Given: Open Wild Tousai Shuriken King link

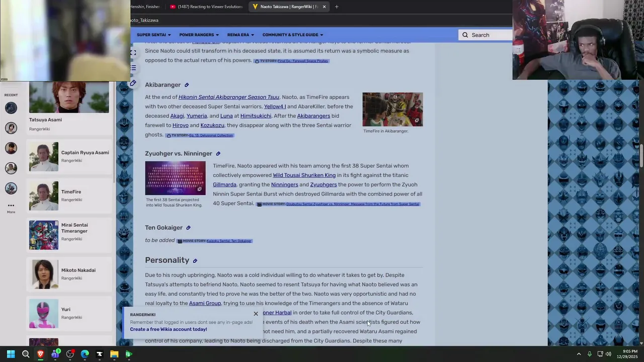Looking at the screenshot, I should pos(304,175).
